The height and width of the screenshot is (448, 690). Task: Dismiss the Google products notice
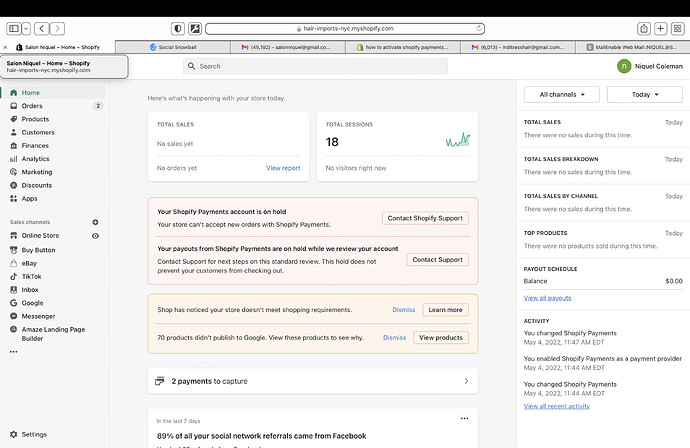394,338
